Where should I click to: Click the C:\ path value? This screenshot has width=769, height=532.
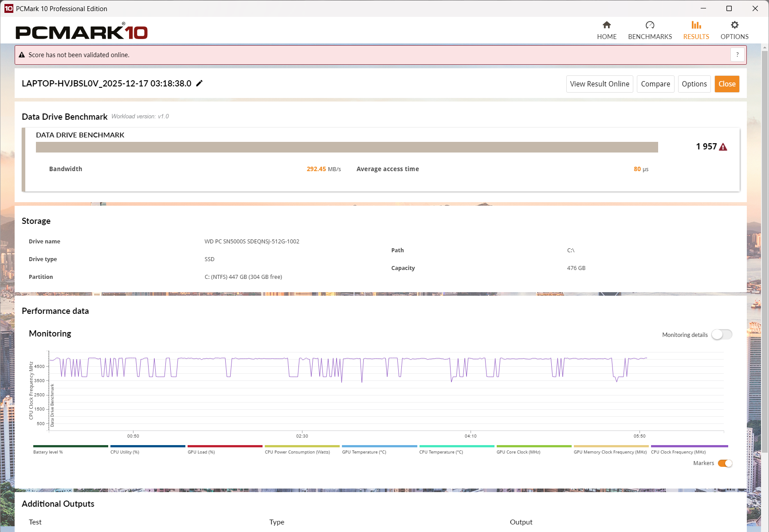pyautogui.click(x=571, y=250)
